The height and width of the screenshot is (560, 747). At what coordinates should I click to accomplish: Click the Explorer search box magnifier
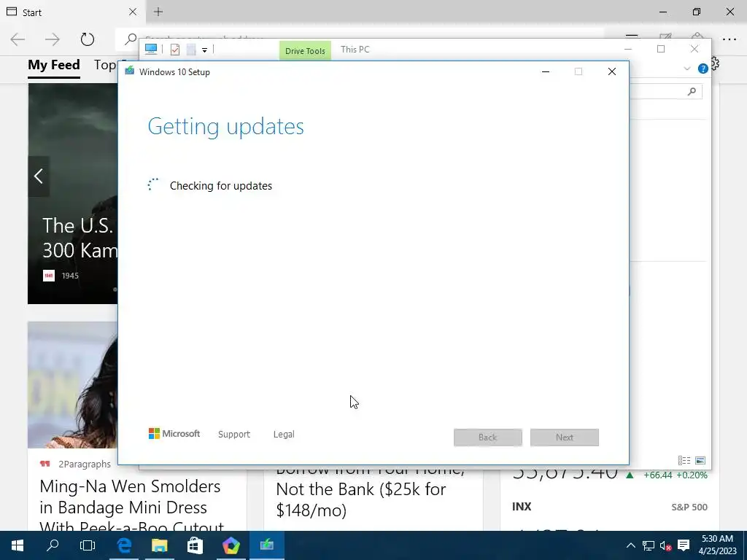(692, 91)
